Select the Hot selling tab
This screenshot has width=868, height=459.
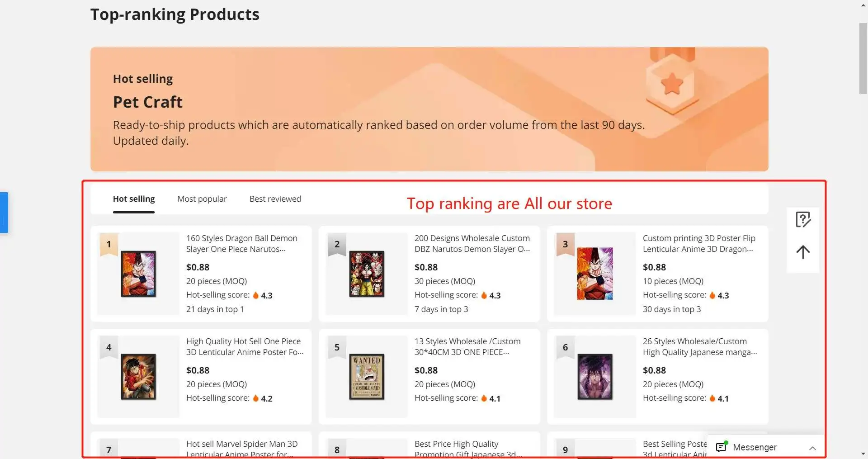pos(134,199)
